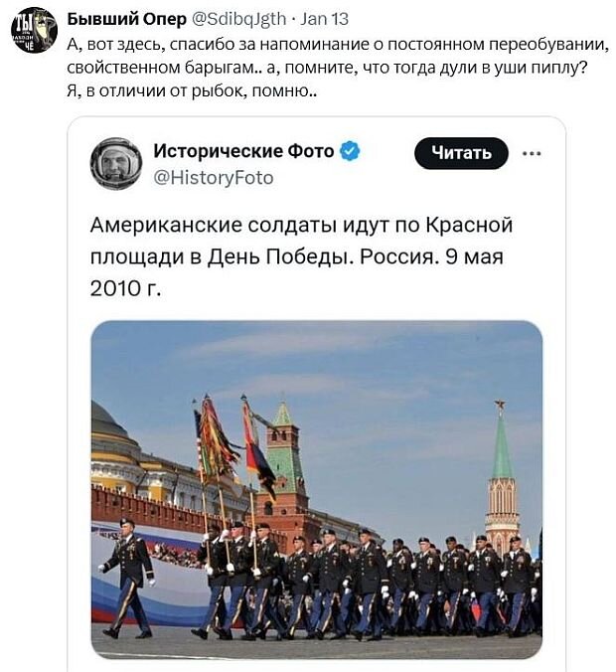Open Исторические Фото Gagarin avatar

click(116, 164)
